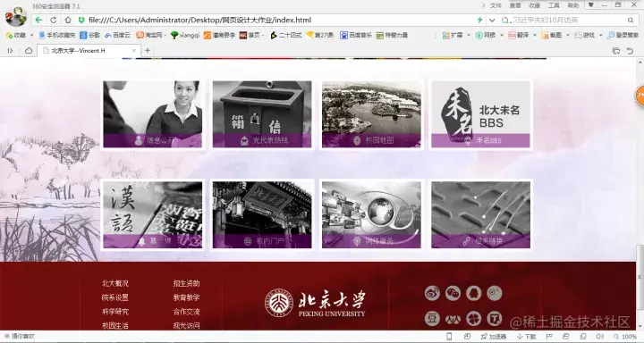Open the 院系设置 footer link
The image size is (644, 343).
pos(115,297)
